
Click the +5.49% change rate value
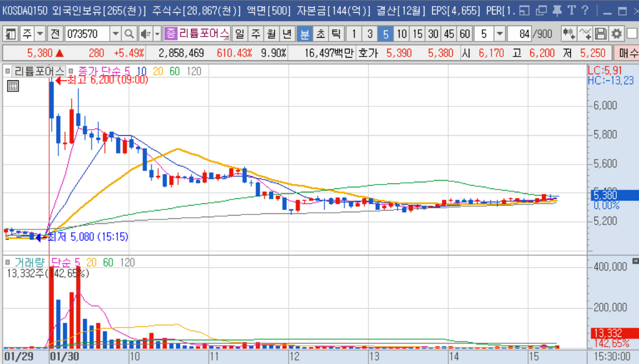(129, 53)
